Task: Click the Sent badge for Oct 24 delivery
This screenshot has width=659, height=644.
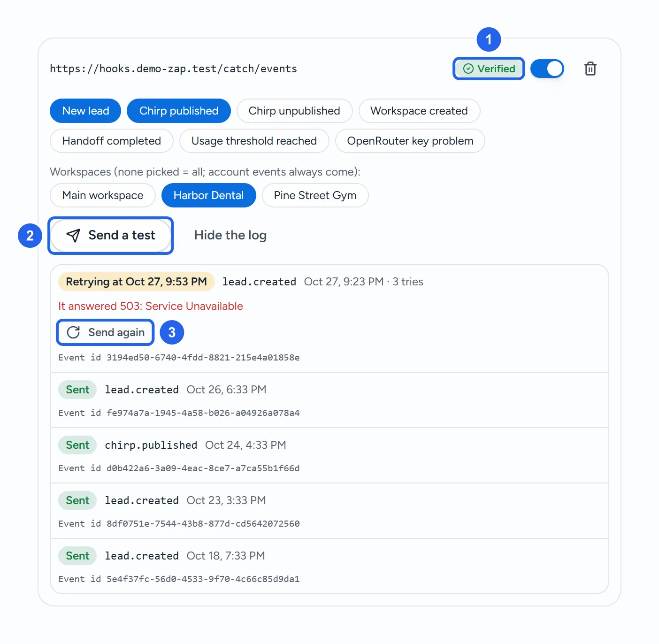Action: coord(77,445)
